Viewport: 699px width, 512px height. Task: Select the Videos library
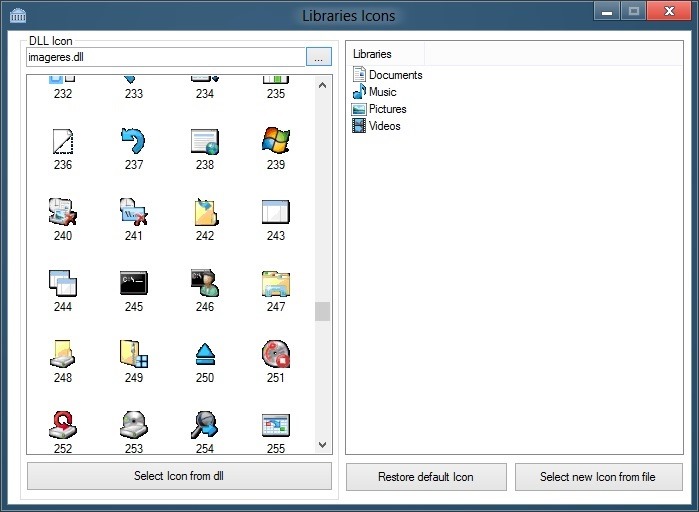click(x=376, y=126)
